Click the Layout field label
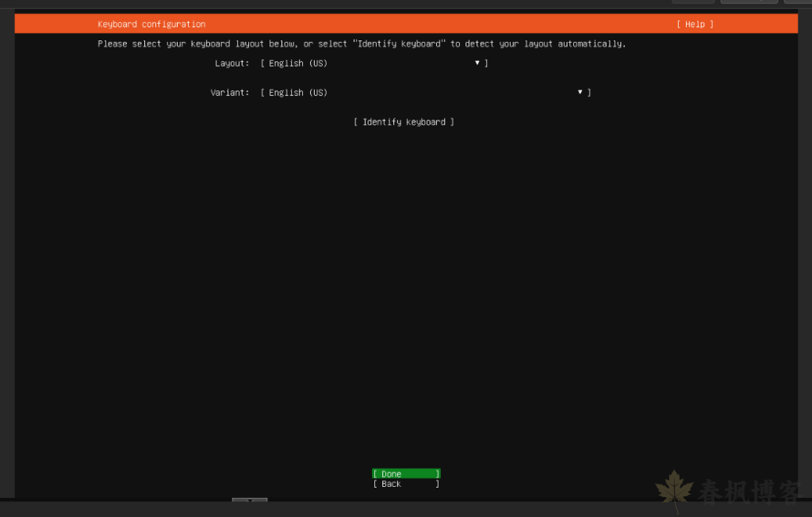Image resolution: width=812 pixels, height=517 pixels. coord(232,63)
